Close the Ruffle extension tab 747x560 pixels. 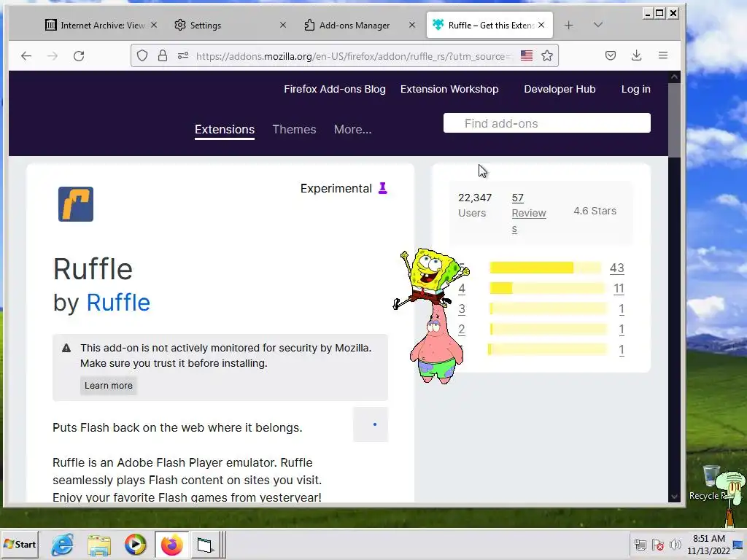pyautogui.click(x=541, y=25)
